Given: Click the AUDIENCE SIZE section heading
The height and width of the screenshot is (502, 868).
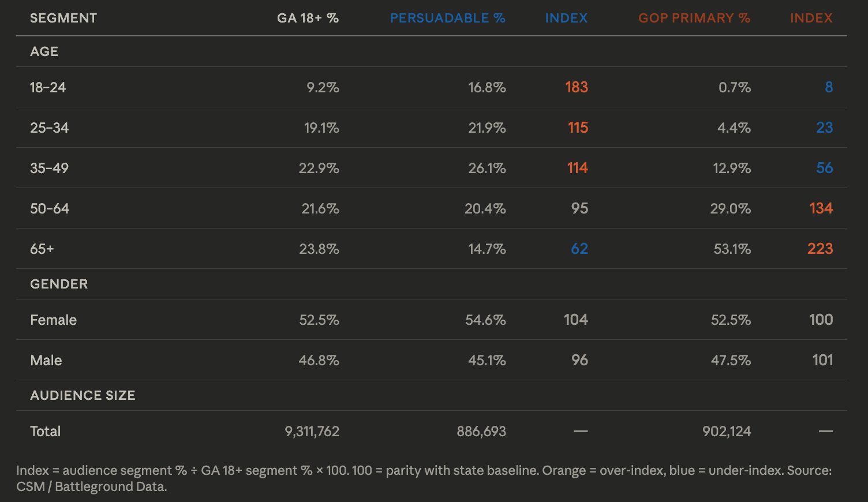Looking at the screenshot, I should click(83, 395).
